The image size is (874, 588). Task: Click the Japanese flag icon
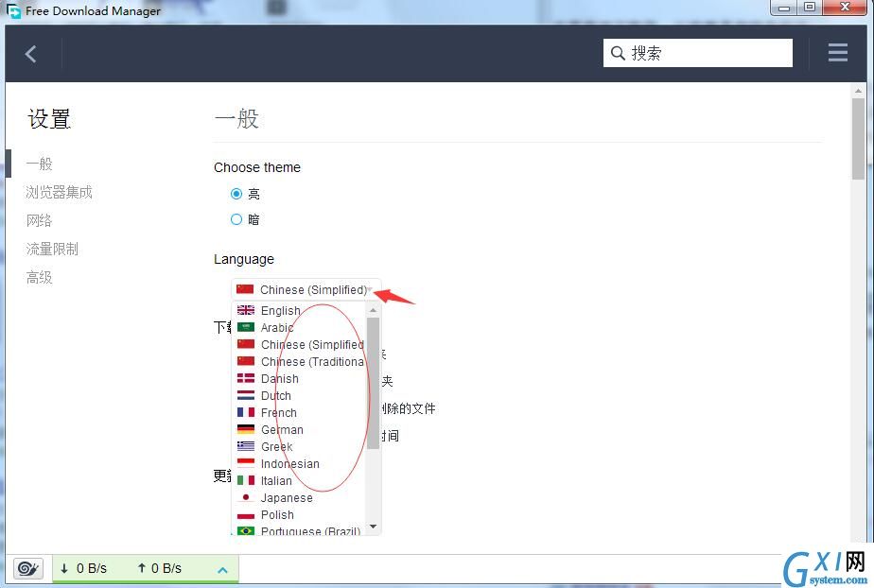245,497
